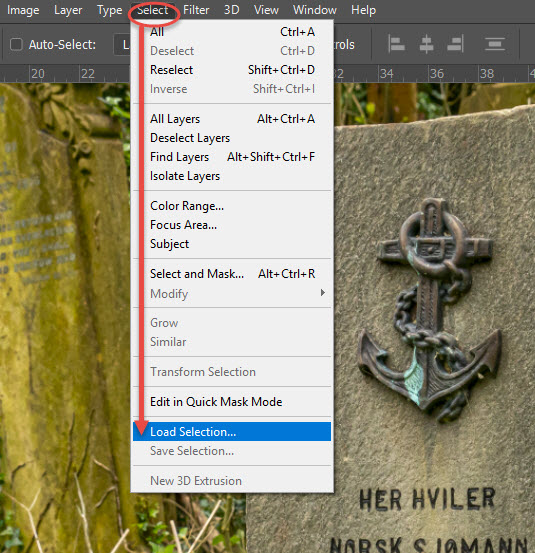Click the anchor on the gravestone image

click(x=430, y=309)
